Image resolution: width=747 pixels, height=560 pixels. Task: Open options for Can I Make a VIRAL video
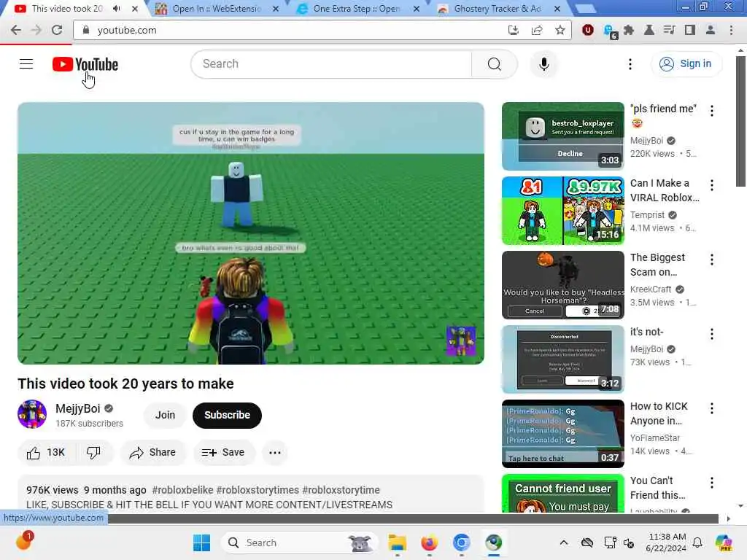point(712,185)
